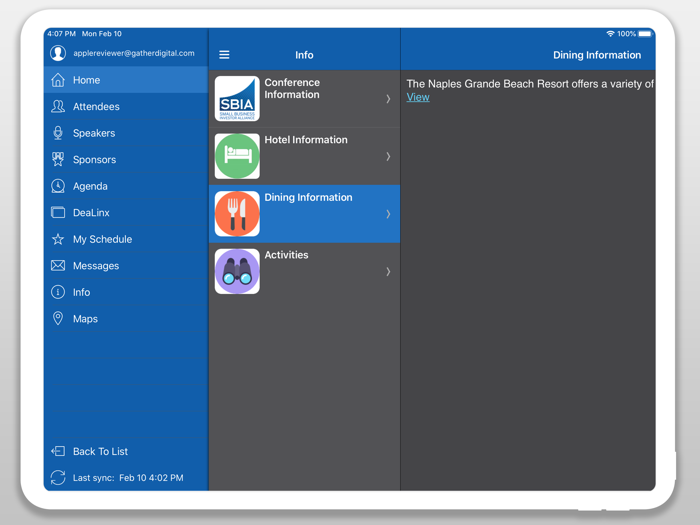Click the Last sync Feb 10 4:02 PM text
This screenshot has width=700, height=525.
128,478
